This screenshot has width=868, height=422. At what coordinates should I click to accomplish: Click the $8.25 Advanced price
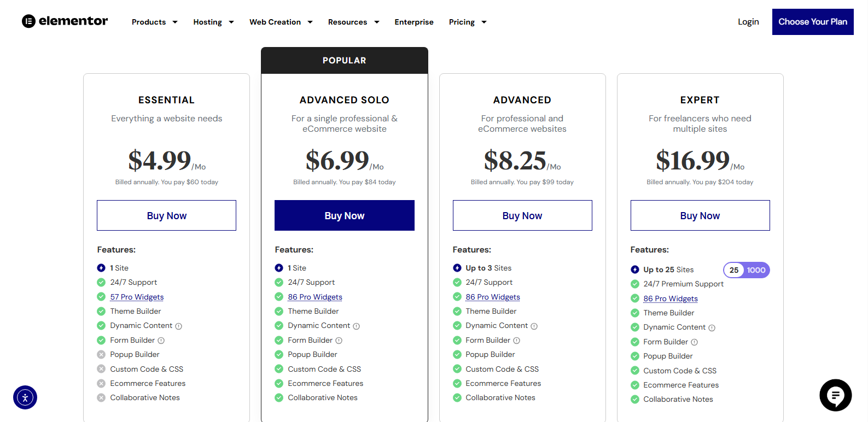tap(515, 160)
